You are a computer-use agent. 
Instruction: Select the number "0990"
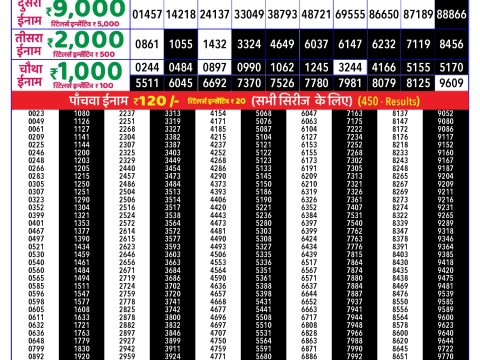tap(249, 68)
